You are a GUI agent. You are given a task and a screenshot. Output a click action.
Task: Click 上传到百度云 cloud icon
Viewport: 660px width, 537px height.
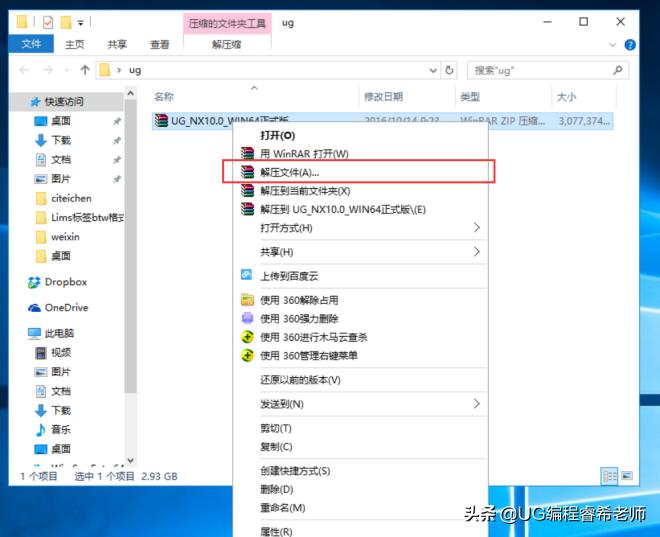point(247,275)
